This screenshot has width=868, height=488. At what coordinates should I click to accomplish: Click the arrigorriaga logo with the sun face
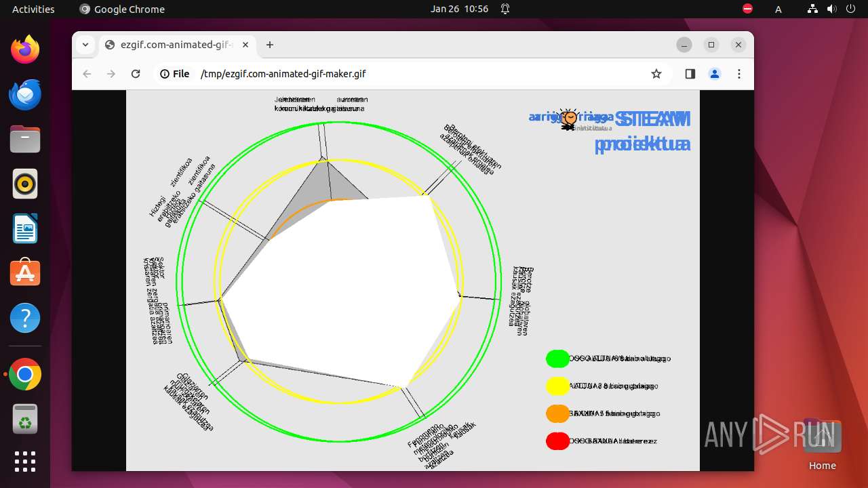[x=571, y=119]
